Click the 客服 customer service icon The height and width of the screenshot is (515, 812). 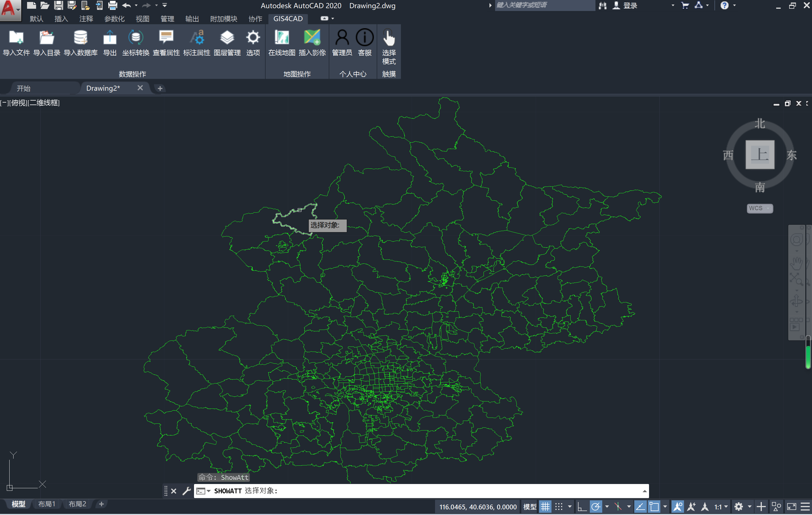tap(365, 38)
